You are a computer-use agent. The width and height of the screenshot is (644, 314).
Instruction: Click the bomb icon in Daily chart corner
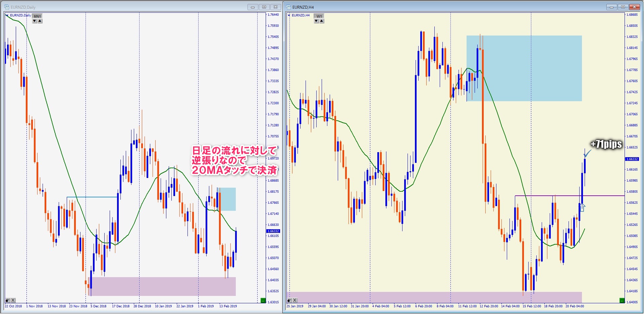point(8,300)
